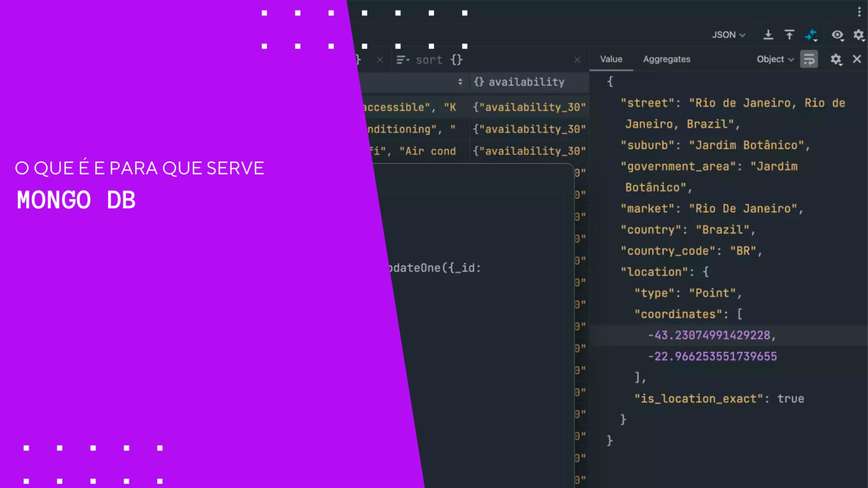Click the "is_location_exact" key

click(698, 399)
